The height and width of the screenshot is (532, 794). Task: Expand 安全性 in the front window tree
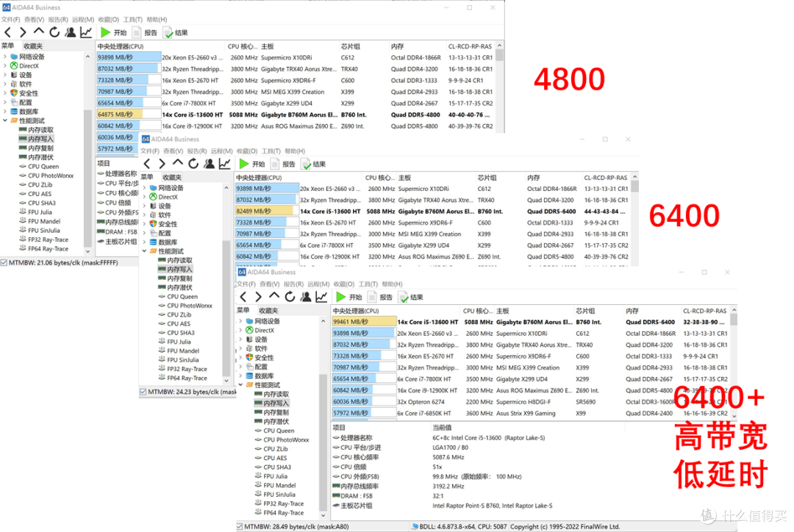click(241, 357)
